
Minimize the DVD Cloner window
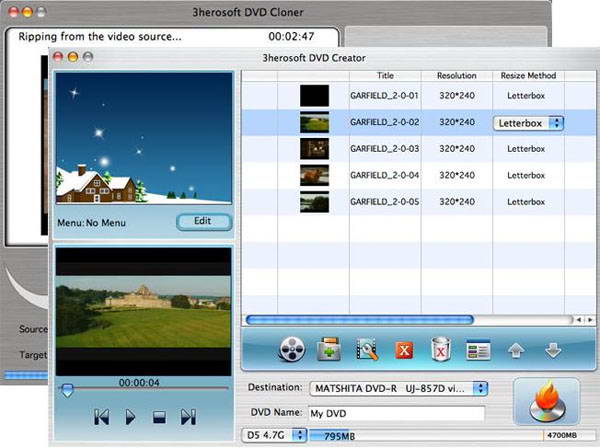[x=28, y=12]
